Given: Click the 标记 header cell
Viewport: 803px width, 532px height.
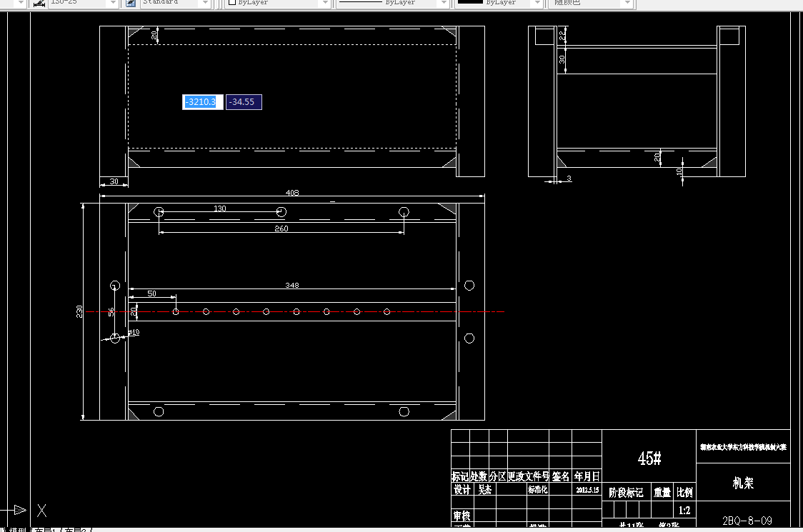Looking at the screenshot, I should coord(460,476).
